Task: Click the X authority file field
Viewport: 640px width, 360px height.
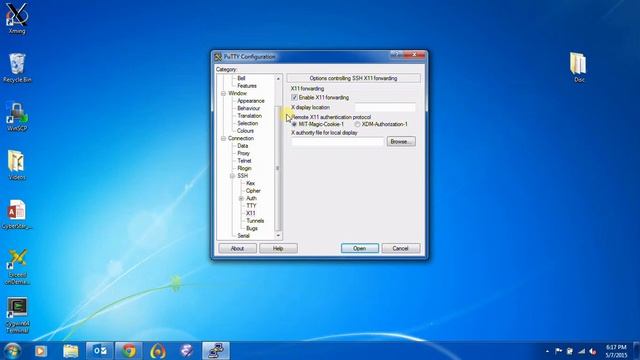Action: (338, 142)
